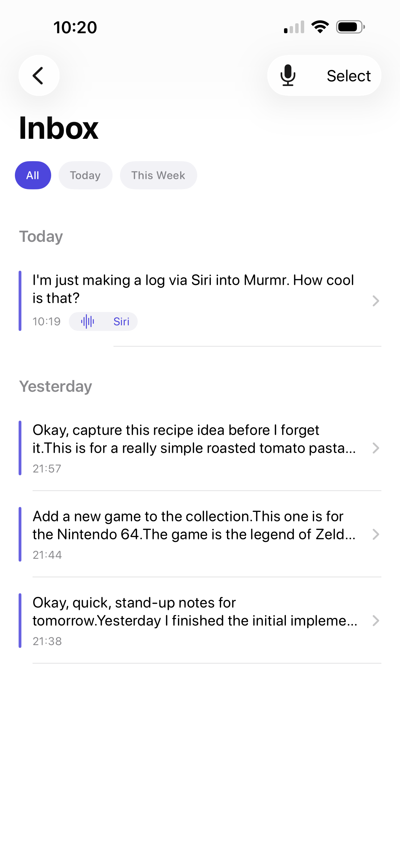Viewport: 400px width, 868px height.
Task: Open the stand-up notes entry text
Action: [x=194, y=612]
